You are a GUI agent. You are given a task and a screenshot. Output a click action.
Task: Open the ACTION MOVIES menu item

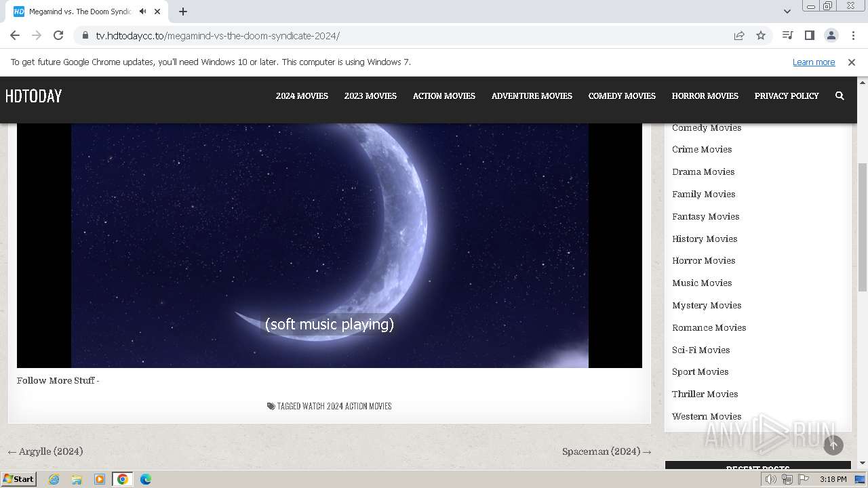(444, 96)
